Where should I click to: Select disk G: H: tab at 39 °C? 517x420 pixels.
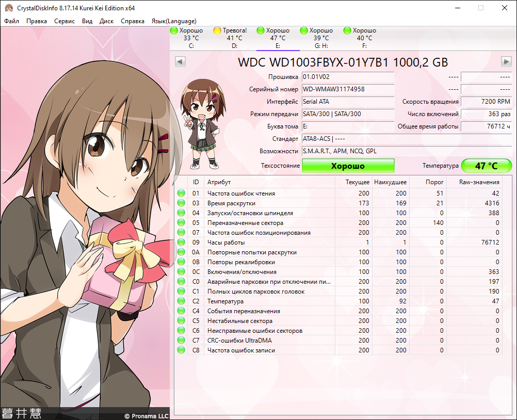[x=321, y=38]
